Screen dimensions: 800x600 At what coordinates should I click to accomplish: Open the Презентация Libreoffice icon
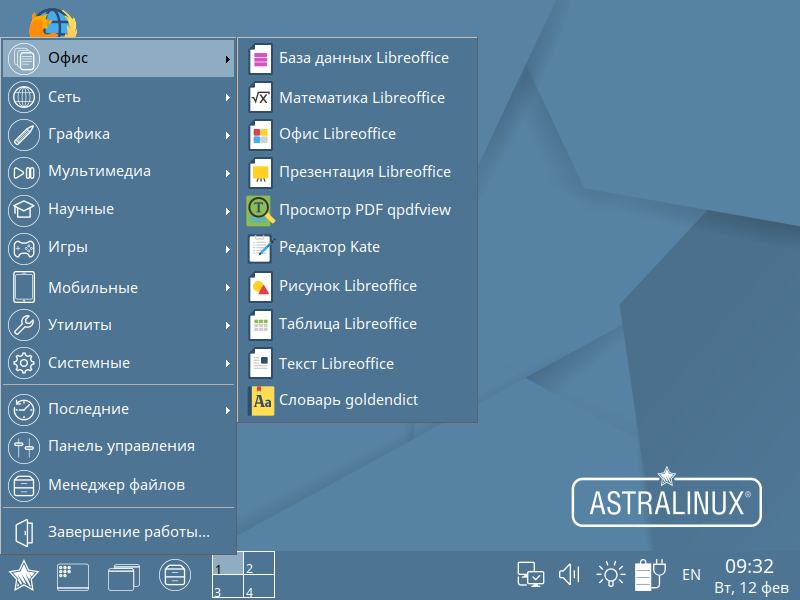point(260,172)
